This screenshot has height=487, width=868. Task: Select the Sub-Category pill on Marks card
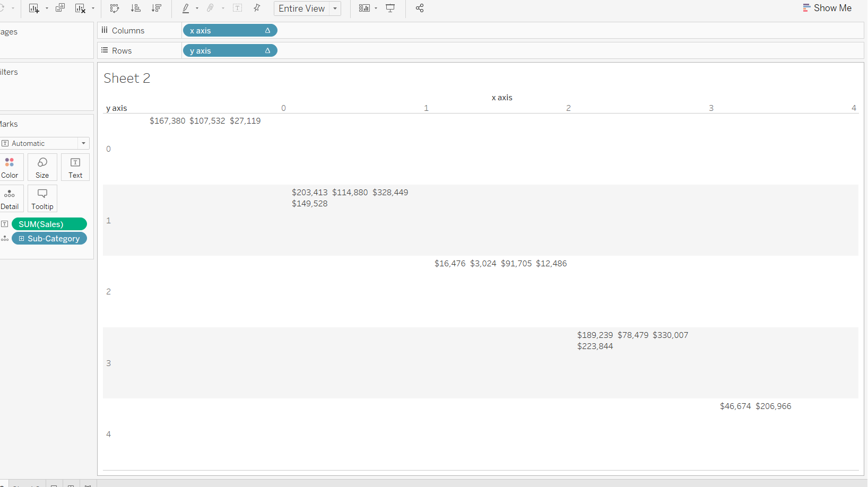point(49,238)
